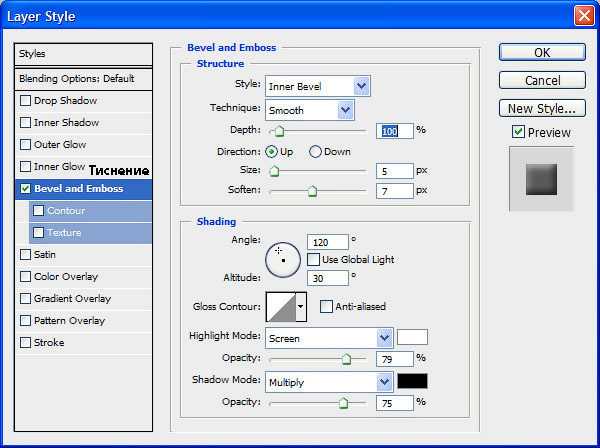600x448 pixels.
Task: Uncheck the Bevel and Emboss checkbox
Action: (25, 189)
